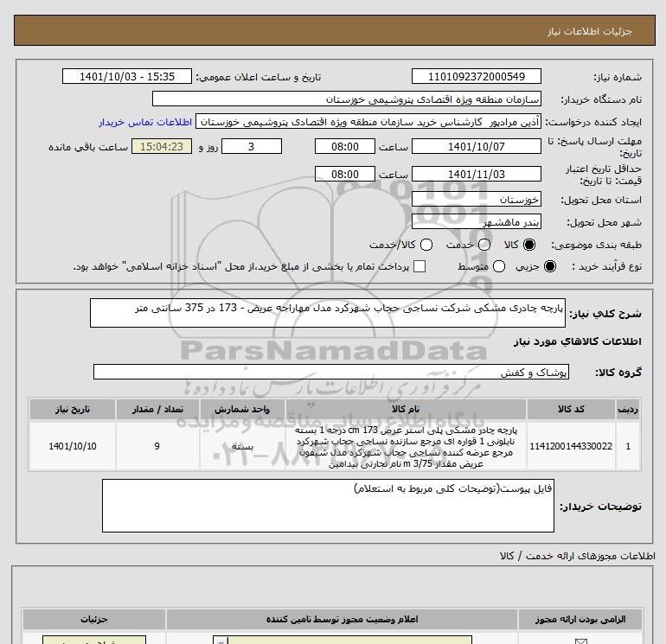Toggle the Islamic treasury bonds payment checkbox
This screenshot has height=644, width=666.
click(419, 266)
